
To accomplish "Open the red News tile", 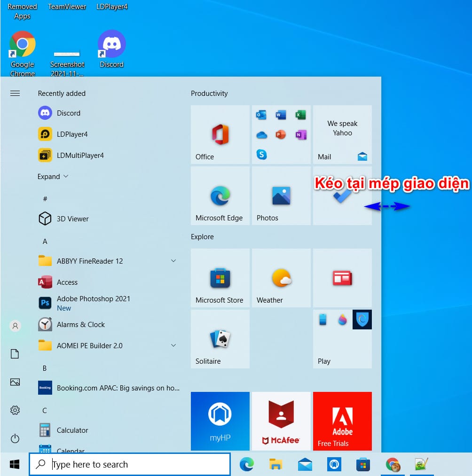I will point(342,278).
